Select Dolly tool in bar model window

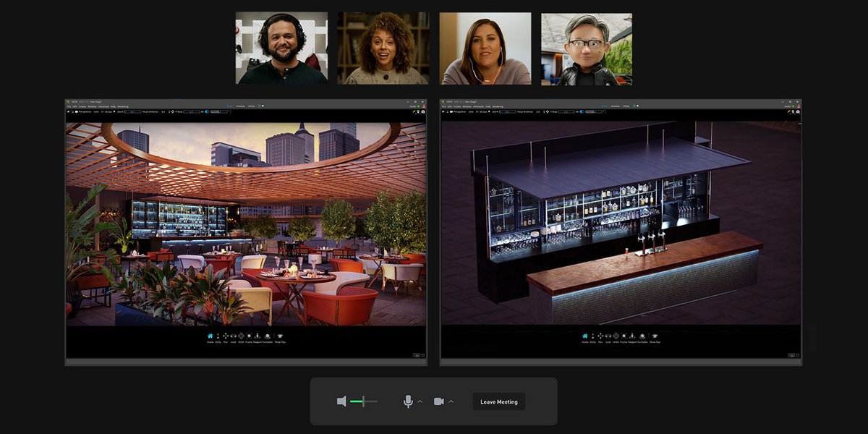click(x=592, y=337)
